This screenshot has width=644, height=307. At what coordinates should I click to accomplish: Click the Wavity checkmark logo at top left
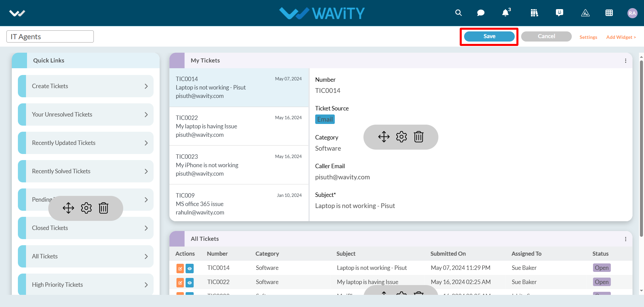(17, 13)
